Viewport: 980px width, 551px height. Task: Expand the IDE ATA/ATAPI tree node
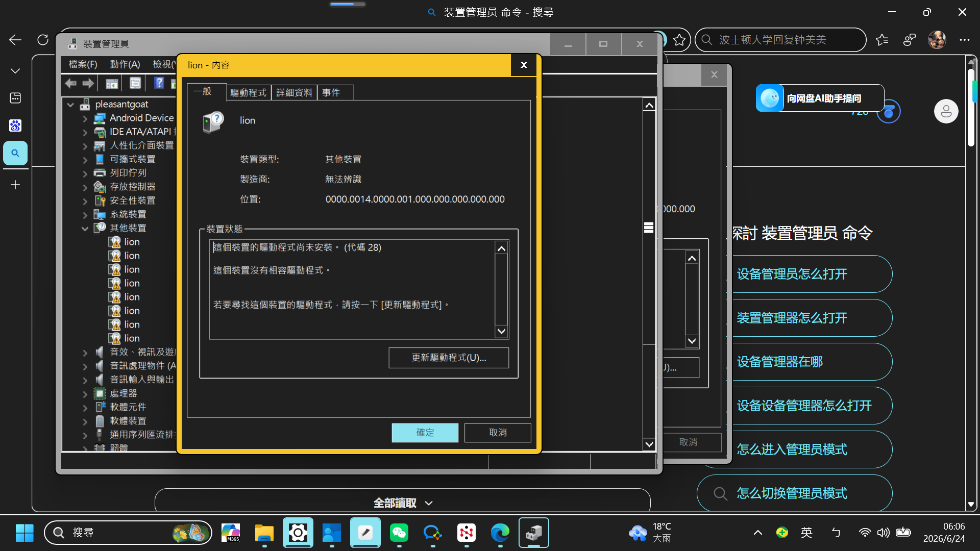point(85,132)
